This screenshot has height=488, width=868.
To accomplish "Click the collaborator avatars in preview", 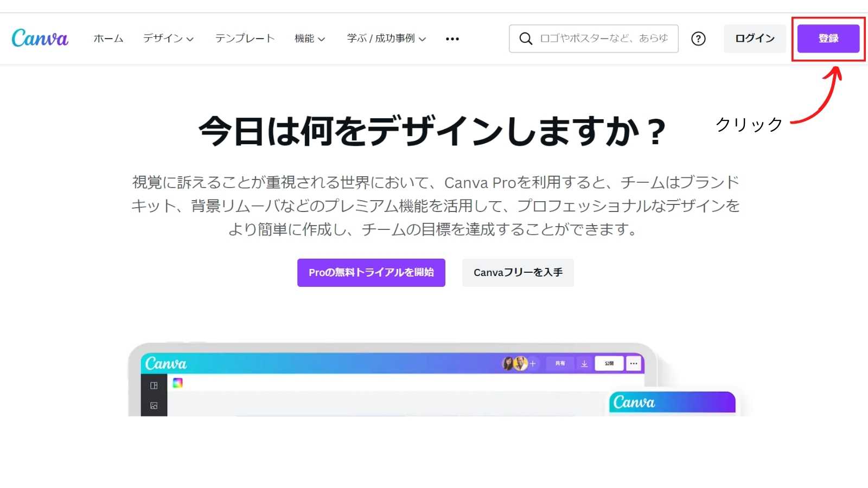I will pyautogui.click(x=515, y=363).
